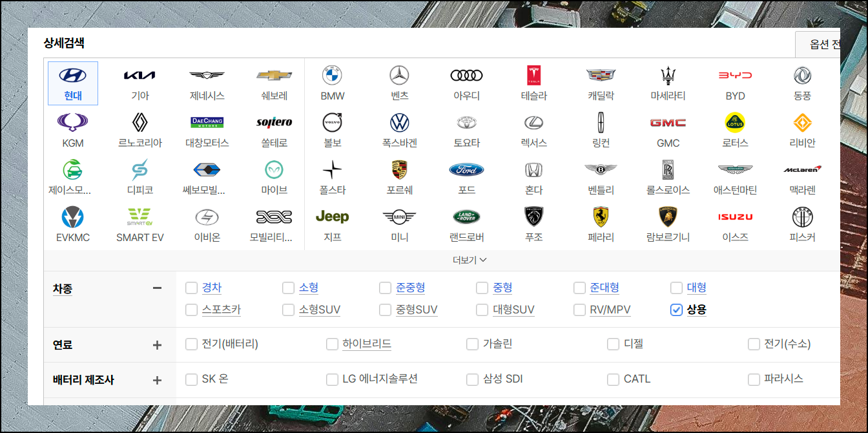Choose the Toyota (토요타) brand icon
868x433 pixels.
(x=466, y=123)
